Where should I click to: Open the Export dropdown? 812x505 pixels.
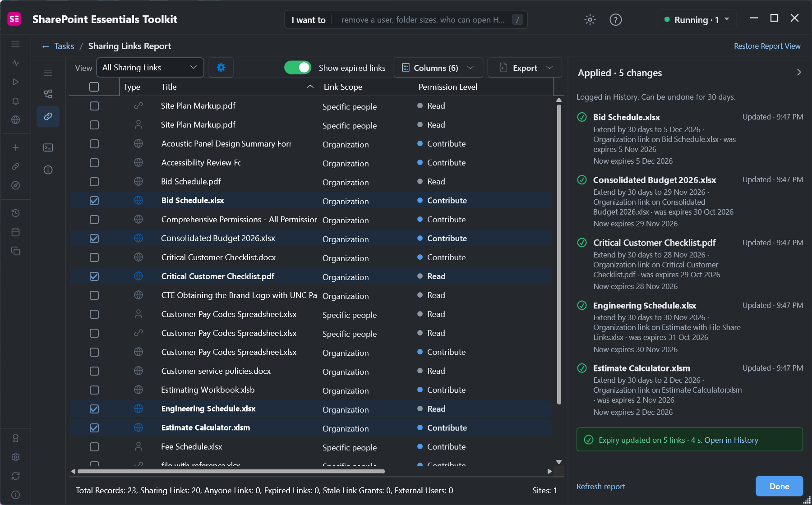pyautogui.click(x=525, y=68)
